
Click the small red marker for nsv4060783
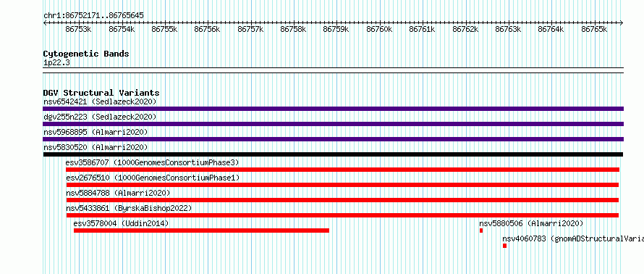point(504,246)
